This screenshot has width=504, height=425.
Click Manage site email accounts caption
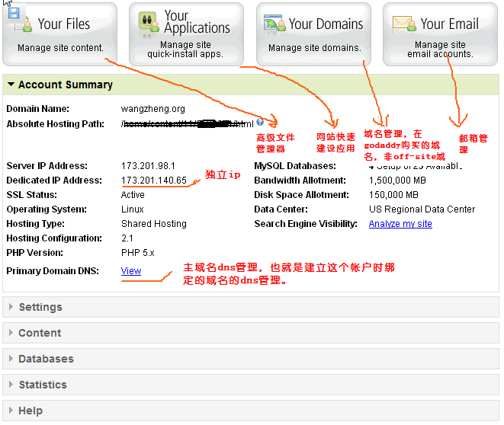(x=440, y=50)
